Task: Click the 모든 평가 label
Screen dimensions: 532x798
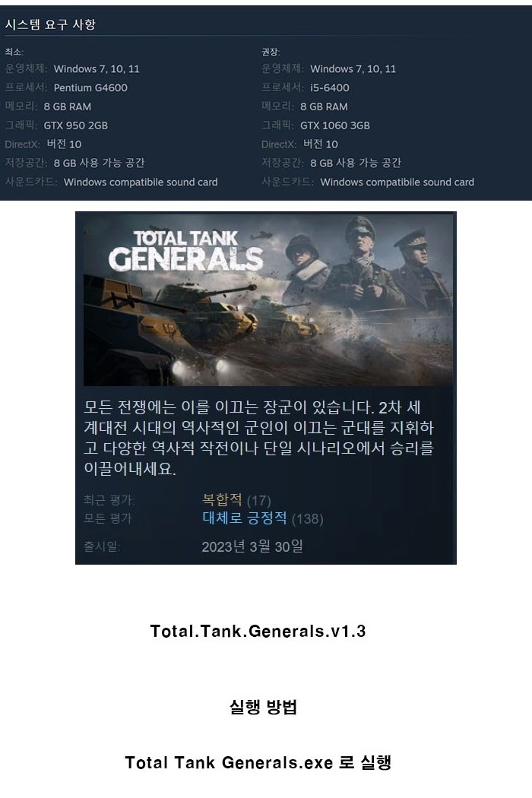Action: (x=107, y=518)
